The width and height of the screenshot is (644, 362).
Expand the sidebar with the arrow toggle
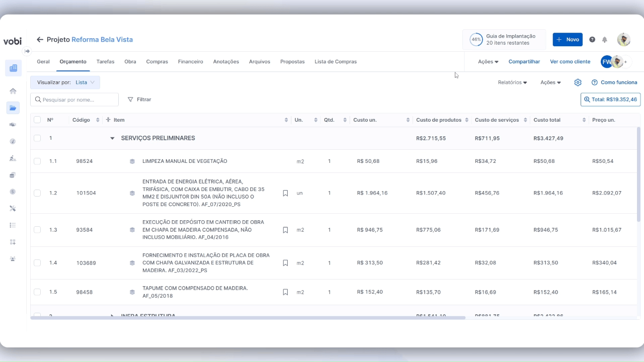[27, 51]
